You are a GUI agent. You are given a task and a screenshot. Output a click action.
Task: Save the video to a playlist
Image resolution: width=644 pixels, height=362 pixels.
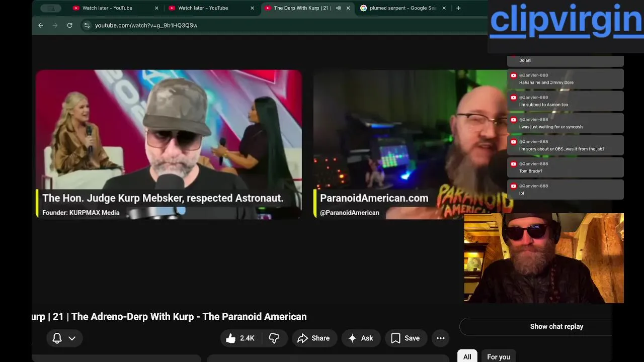pos(406,338)
